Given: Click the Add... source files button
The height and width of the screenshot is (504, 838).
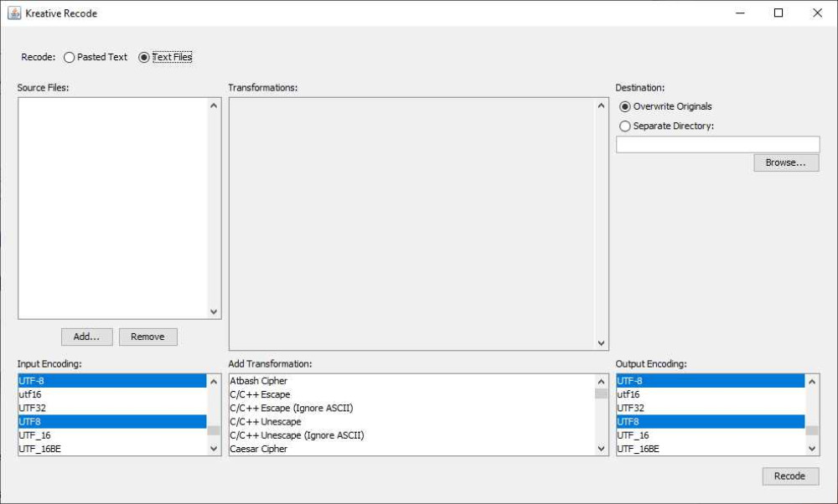Looking at the screenshot, I should point(86,337).
